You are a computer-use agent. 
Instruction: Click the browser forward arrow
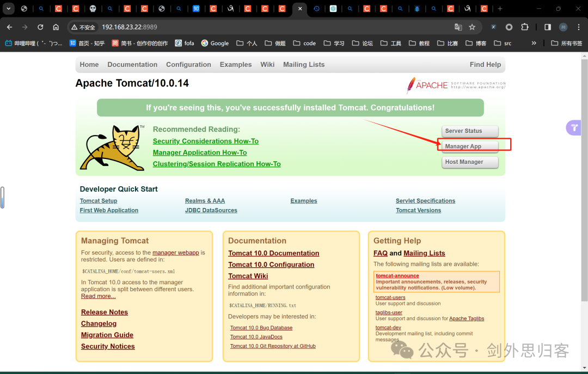click(24, 27)
